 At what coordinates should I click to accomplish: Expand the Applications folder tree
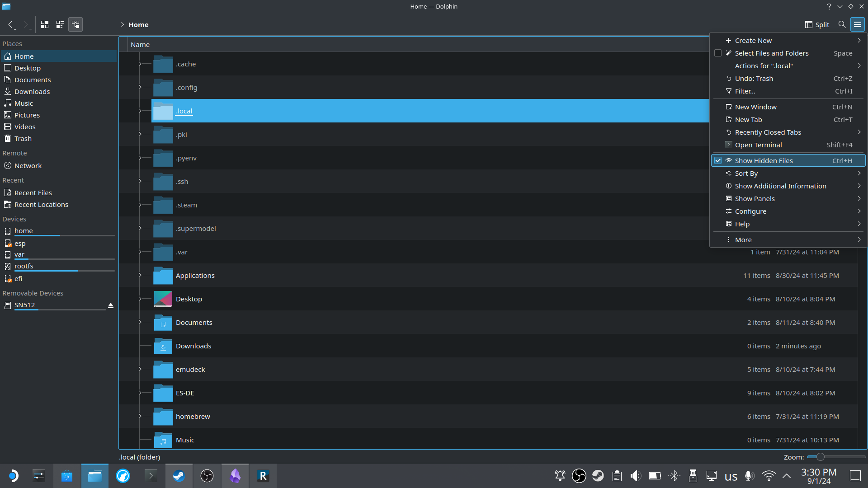140,275
